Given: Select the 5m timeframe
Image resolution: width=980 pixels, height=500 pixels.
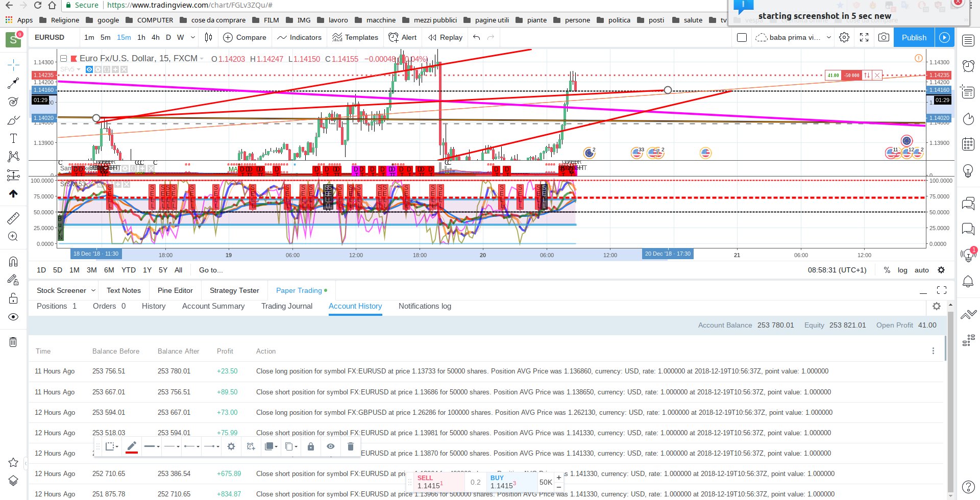Looking at the screenshot, I should click(x=105, y=37).
